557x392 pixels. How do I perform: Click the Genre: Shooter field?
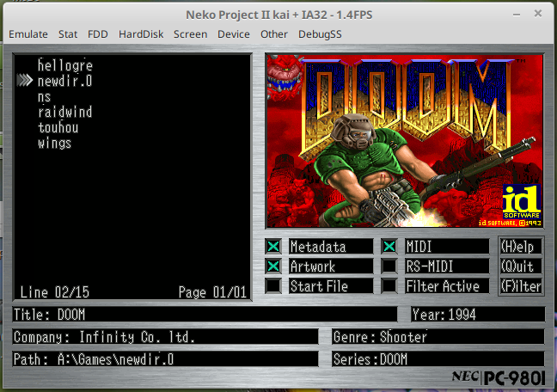click(x=438, y=337)
